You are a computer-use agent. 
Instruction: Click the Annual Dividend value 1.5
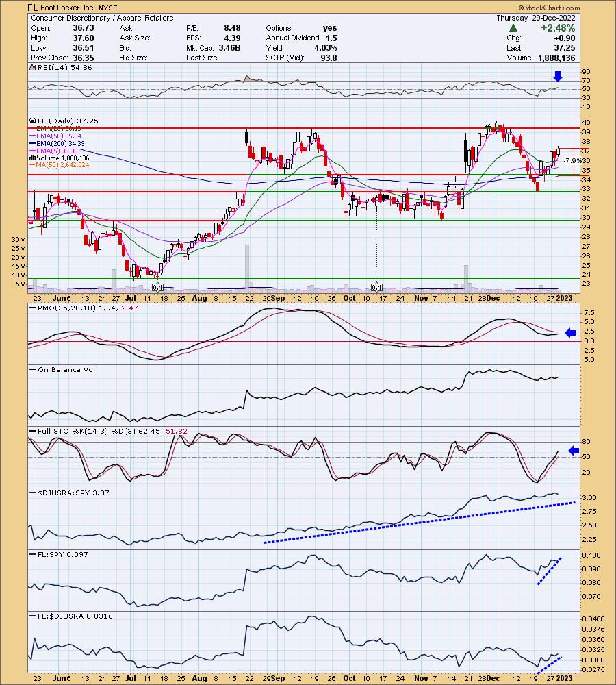point(331,38)
